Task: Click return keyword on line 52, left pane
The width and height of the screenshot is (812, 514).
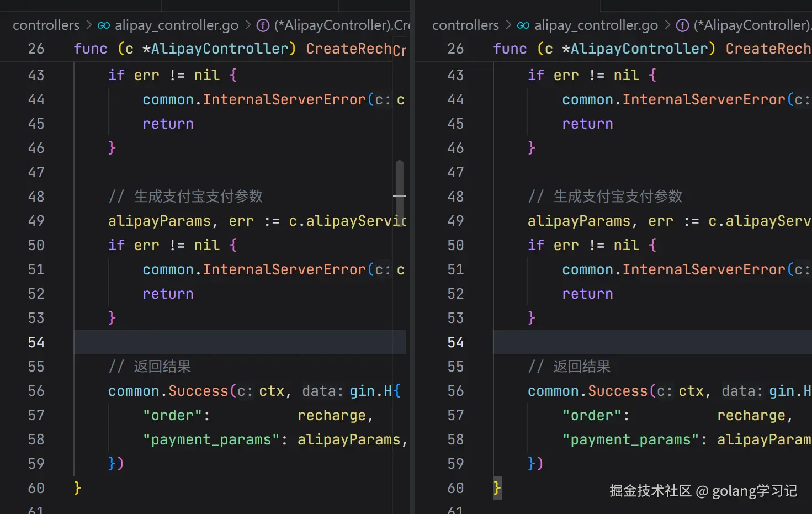Action: [168, 294]
